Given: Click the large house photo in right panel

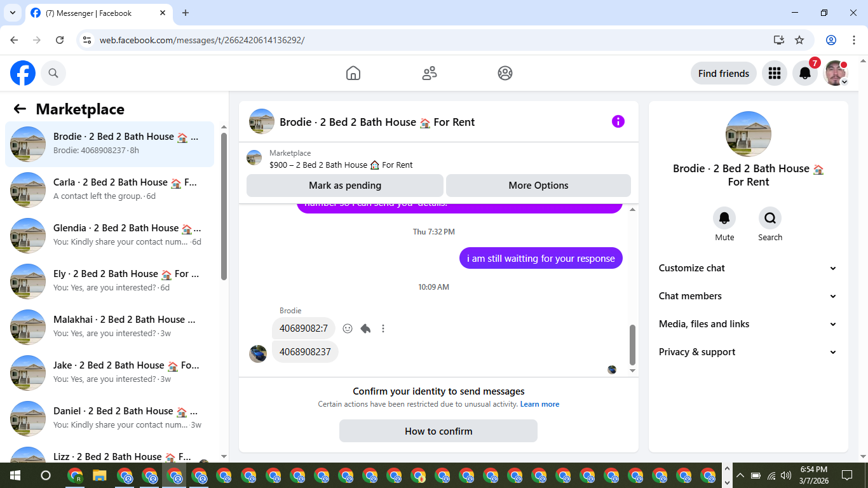Looking at the screenshot, I should (749, 134).
